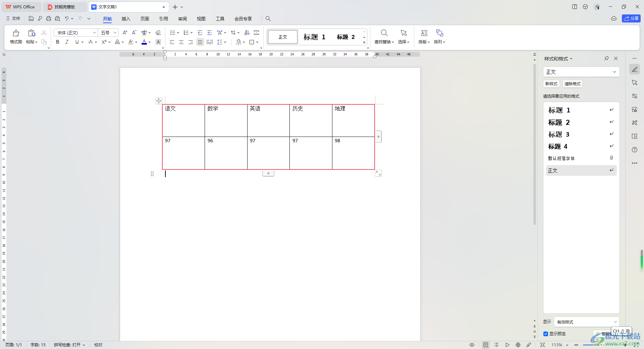Image resolution: width=644 pixels, height=349 pixels.
Task: Select 标题 3 in styles list
Action: pyautogui.click(x=581, y=134)
